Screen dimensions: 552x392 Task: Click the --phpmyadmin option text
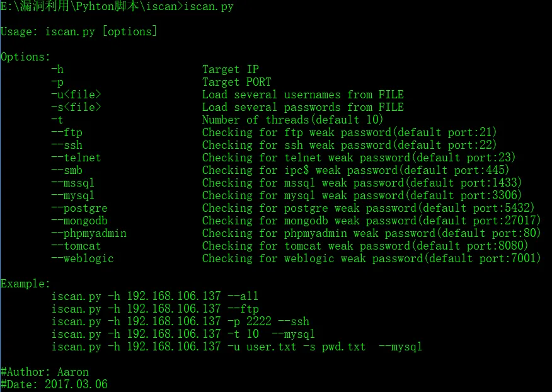[89, 233]
